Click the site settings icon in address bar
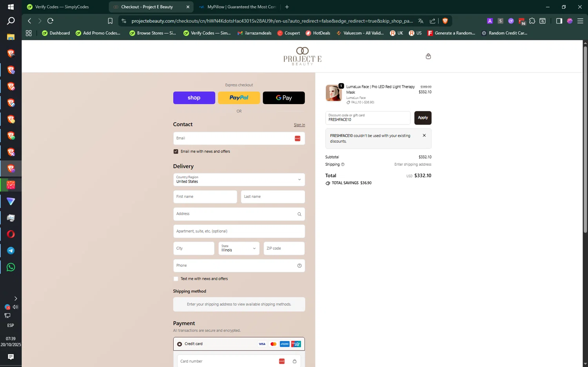The image size is (588, 367). pos(124,21)
